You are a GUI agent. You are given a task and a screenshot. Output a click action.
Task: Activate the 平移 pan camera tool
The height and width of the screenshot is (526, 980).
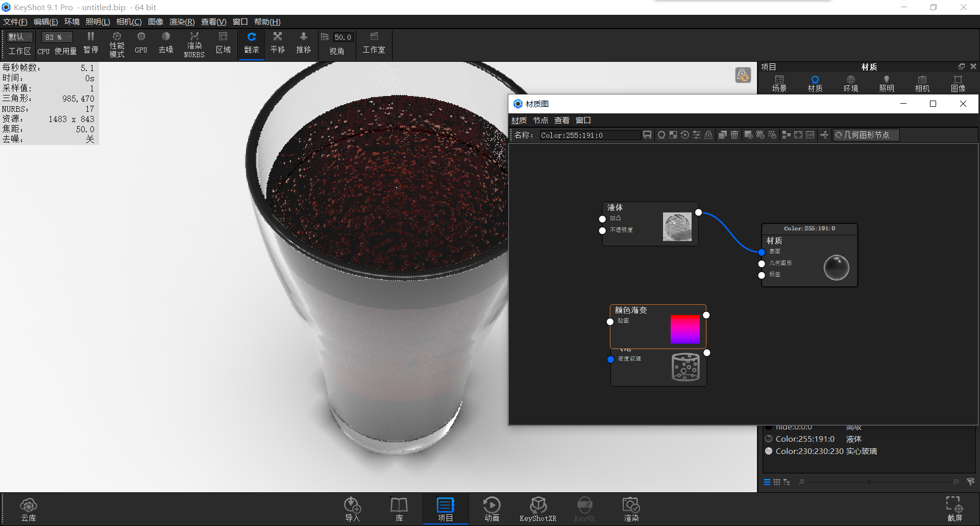coord(277,43)
